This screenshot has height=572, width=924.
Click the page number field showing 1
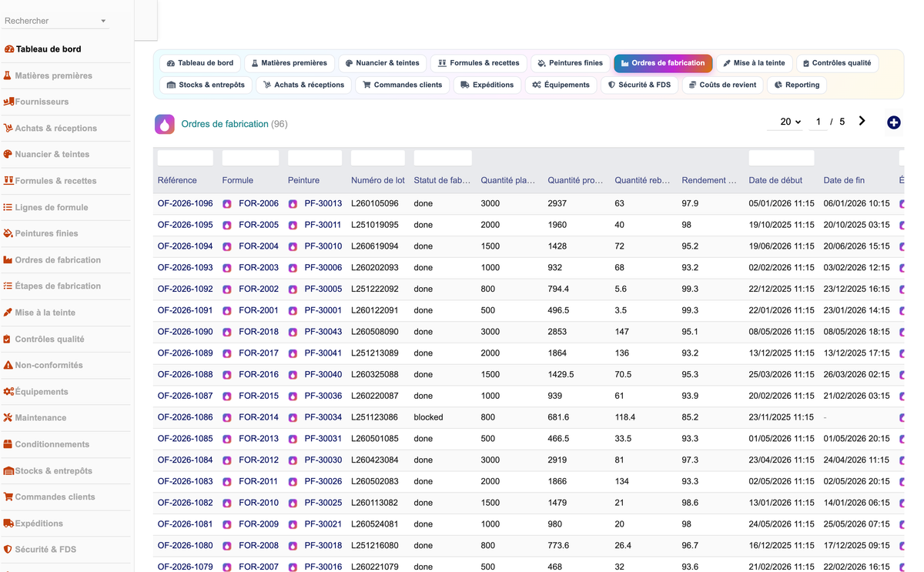(818, 122)
